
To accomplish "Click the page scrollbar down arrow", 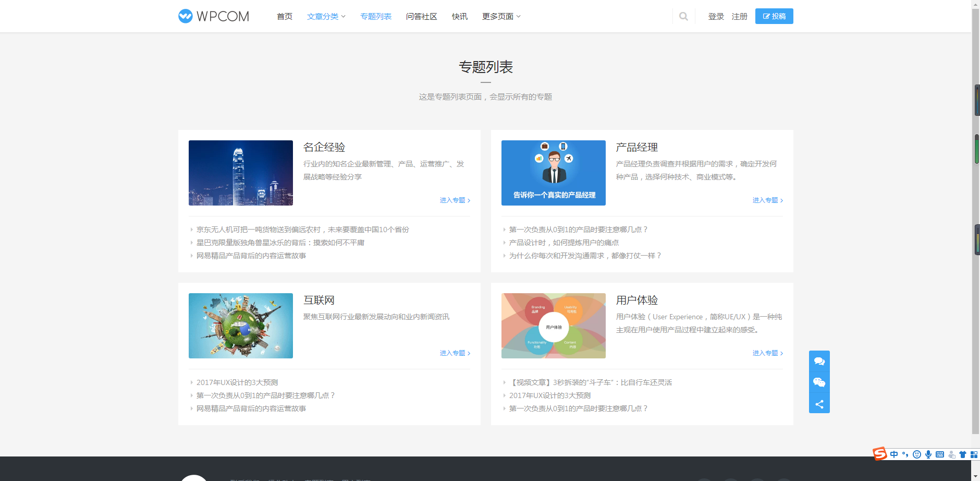I will point(976,477).
